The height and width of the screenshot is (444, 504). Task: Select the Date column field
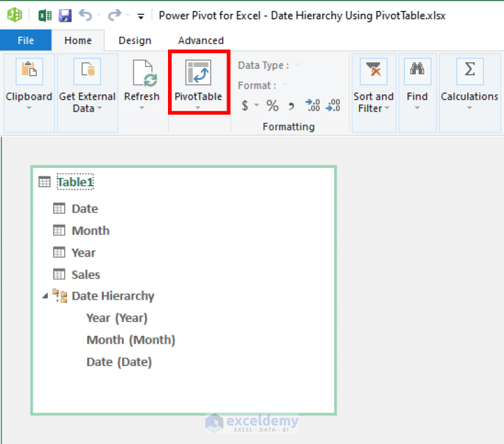point(85,209)
